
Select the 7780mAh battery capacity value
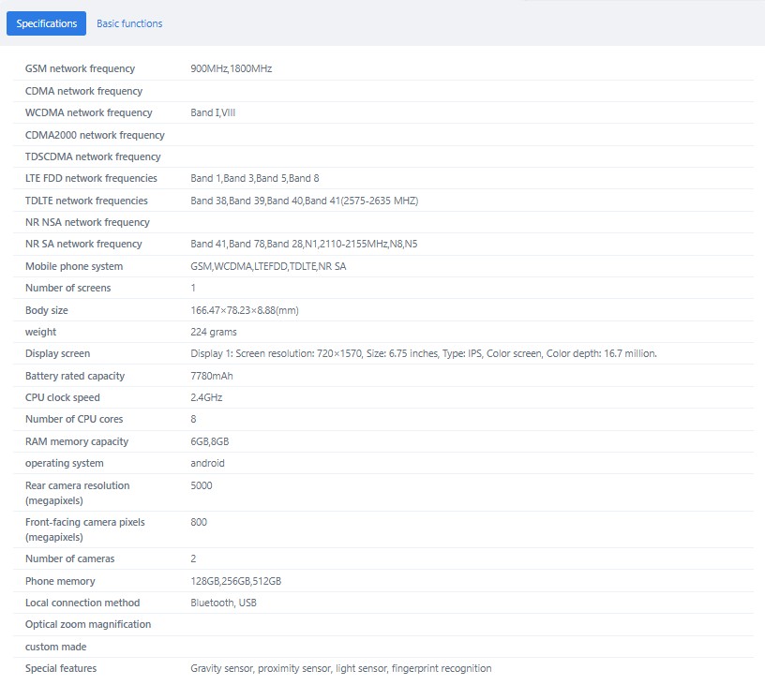tap(212, 376)
